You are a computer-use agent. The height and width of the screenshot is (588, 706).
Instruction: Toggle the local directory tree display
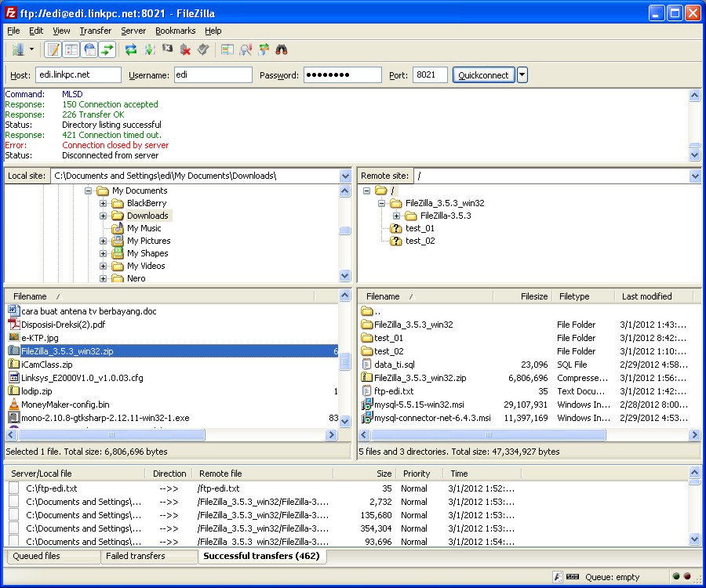(x=71, y=49)
